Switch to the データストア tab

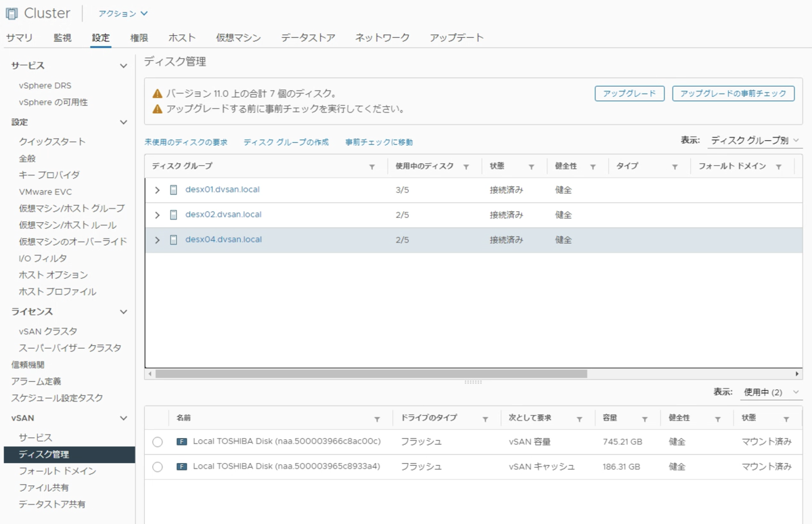tap(308, 38)
